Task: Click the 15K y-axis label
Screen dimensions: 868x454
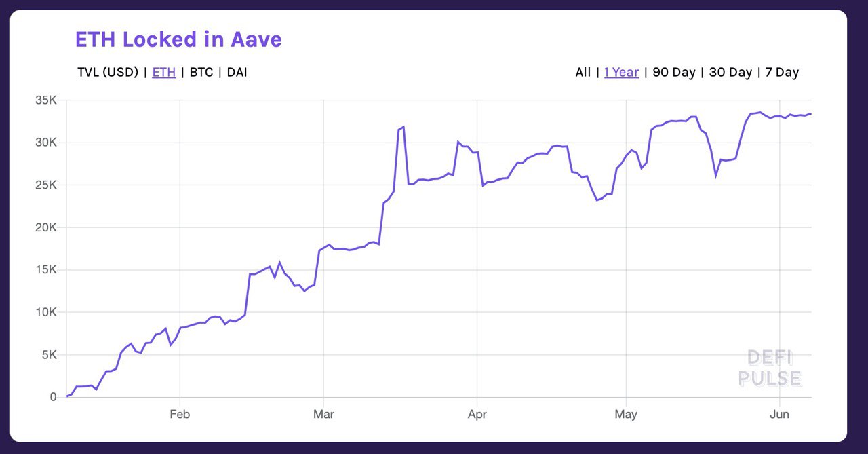Action: [x=46, y=270]
